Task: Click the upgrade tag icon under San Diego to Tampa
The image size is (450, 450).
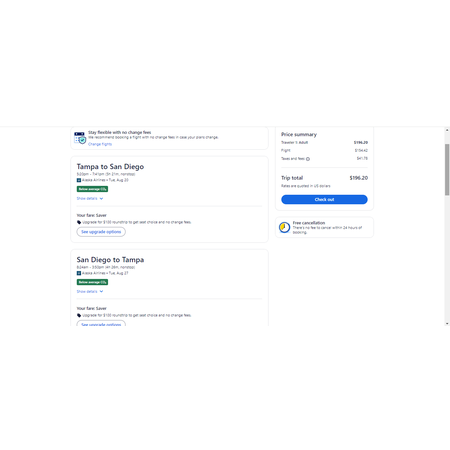Action: pyautogui.click(x=79, y=315)
